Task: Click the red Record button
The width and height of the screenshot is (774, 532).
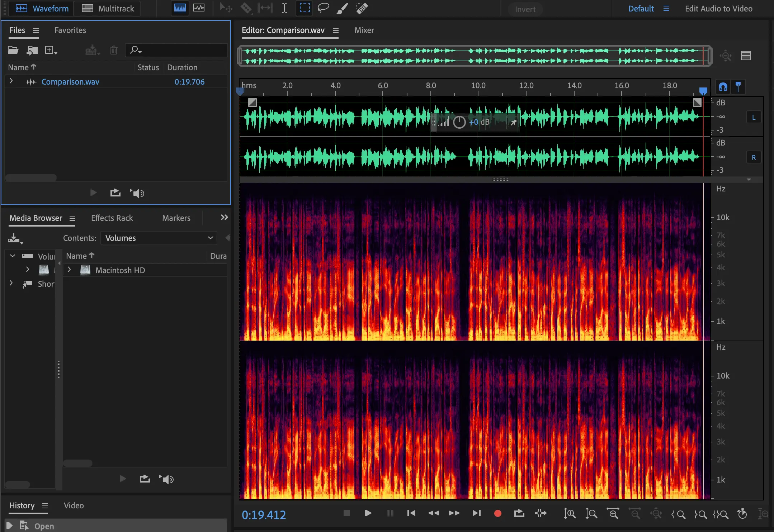Action: click(497, 513)
